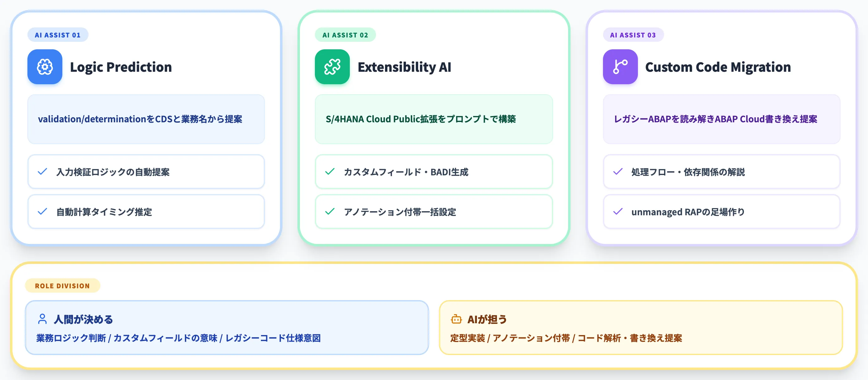Click the checkmark beside 入力検証ロジックの自動提案
This screenshot has width=868, height=380.
pos(42,172)
